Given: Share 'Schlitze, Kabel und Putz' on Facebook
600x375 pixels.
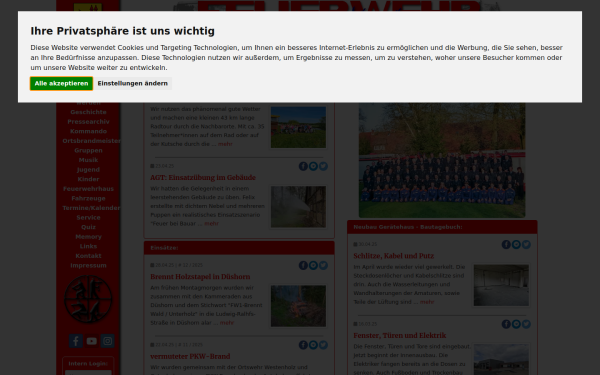Looking at the screenshot, I should pos(506,244).
